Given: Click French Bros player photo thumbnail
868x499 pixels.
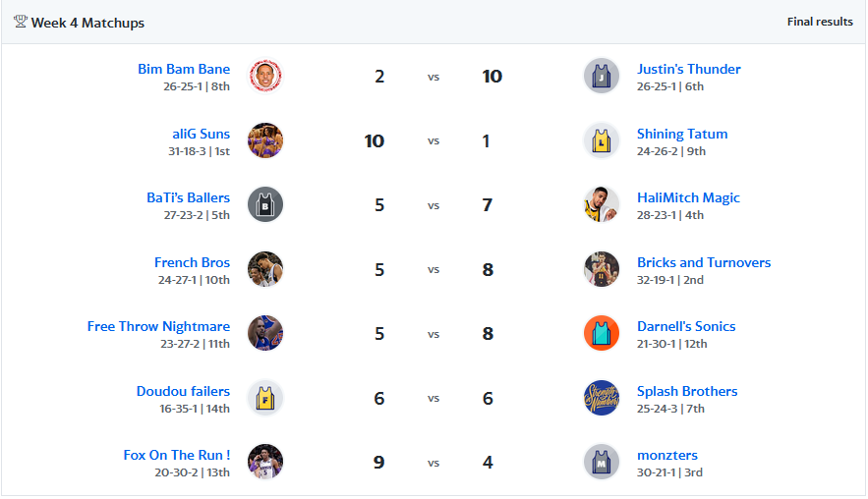Looking at the screenshot, I should 265,269.
